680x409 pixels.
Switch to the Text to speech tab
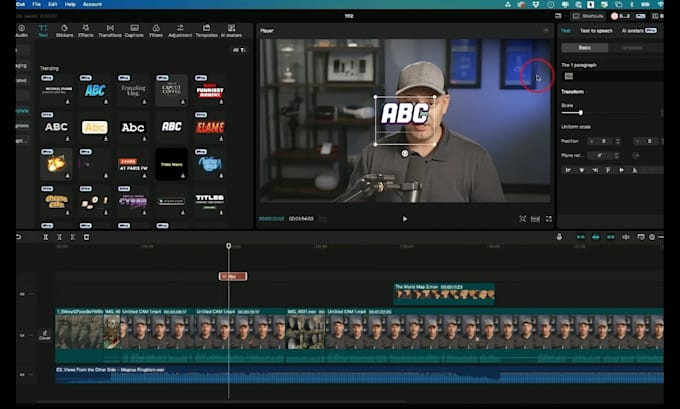pos(596,31)
